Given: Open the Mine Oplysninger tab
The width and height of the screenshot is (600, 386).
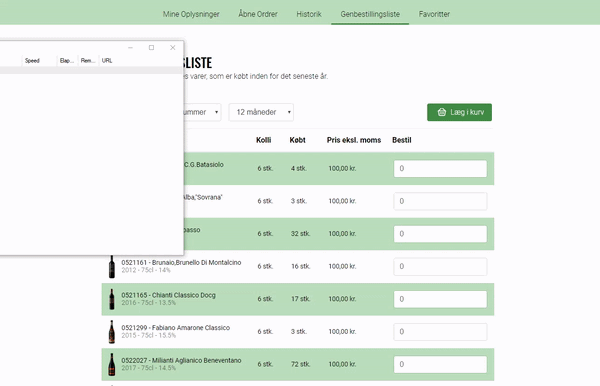Looking at the screenshot, I should click(191, 14).
